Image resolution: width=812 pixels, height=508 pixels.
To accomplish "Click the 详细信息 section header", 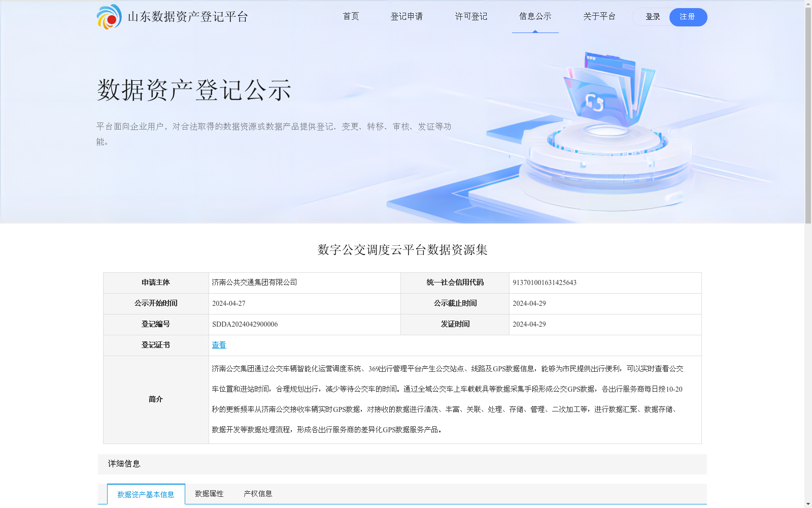I will 402,464.
